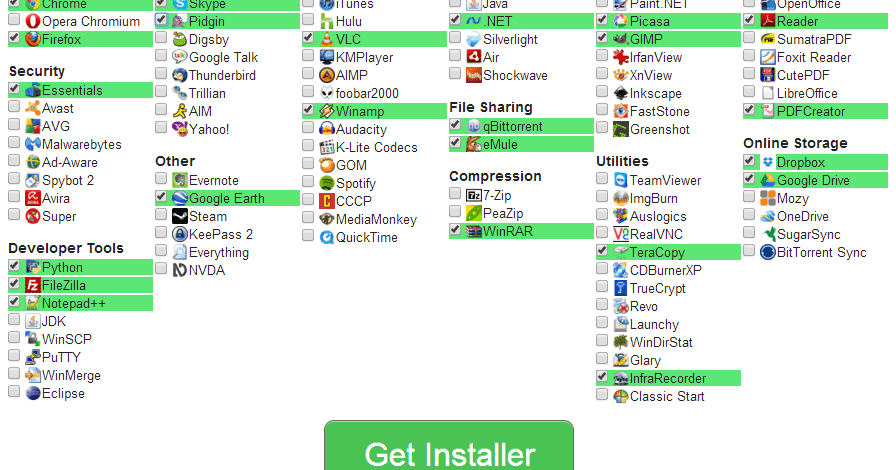This screenshot has height=470, width=896.
Task: Click the Spotify icon
Action: click(327, 183)
